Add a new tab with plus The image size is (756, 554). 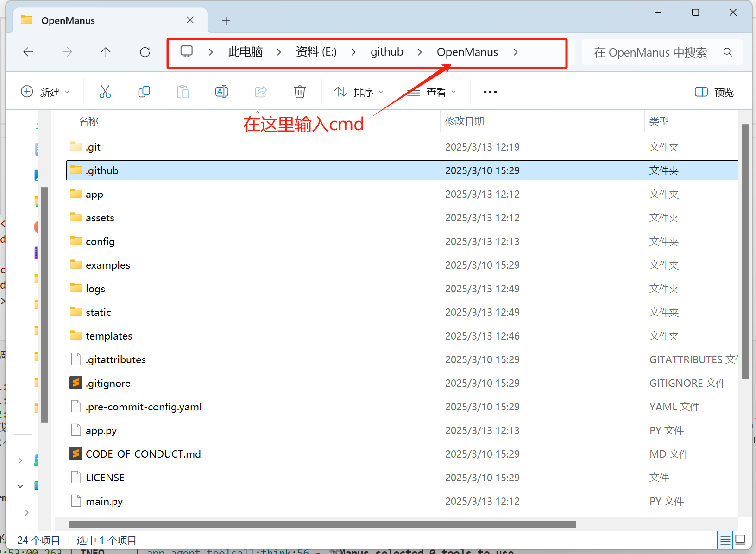(226, 21)
